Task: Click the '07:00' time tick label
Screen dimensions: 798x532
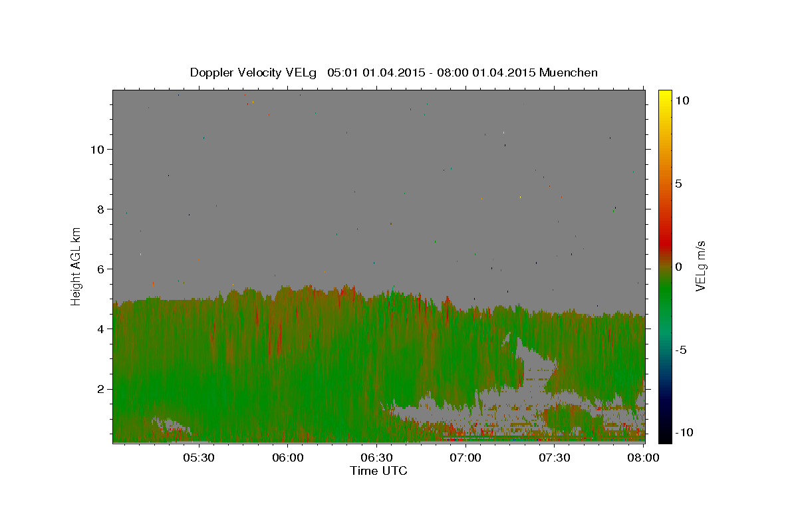Action: tap(465, 458)
